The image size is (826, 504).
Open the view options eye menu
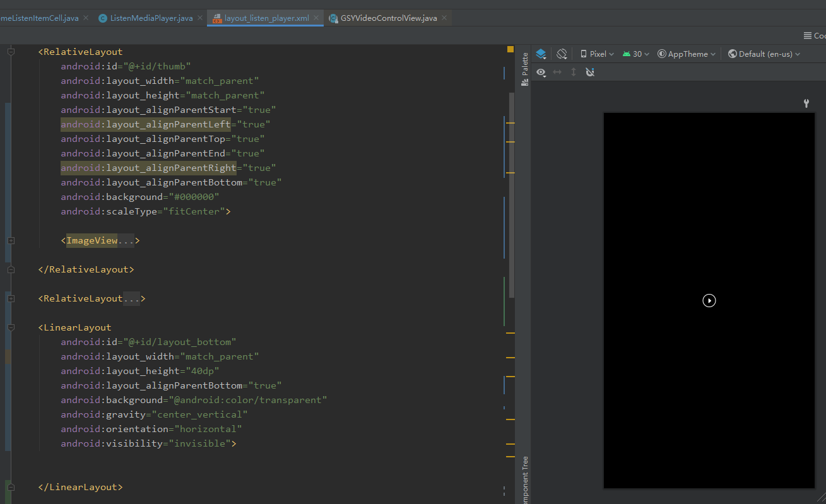[x=541, y=73]
